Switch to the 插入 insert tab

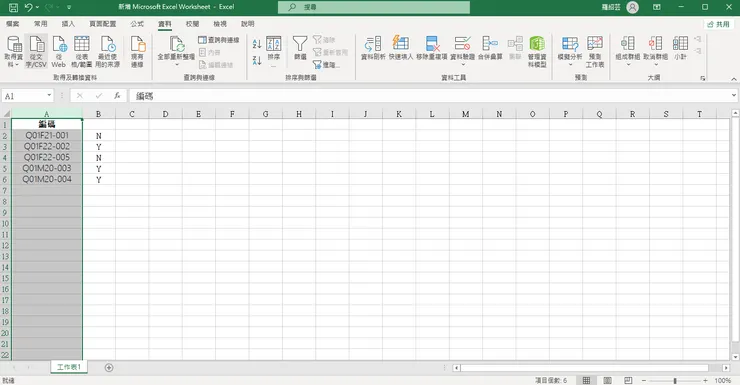[68, 24]
